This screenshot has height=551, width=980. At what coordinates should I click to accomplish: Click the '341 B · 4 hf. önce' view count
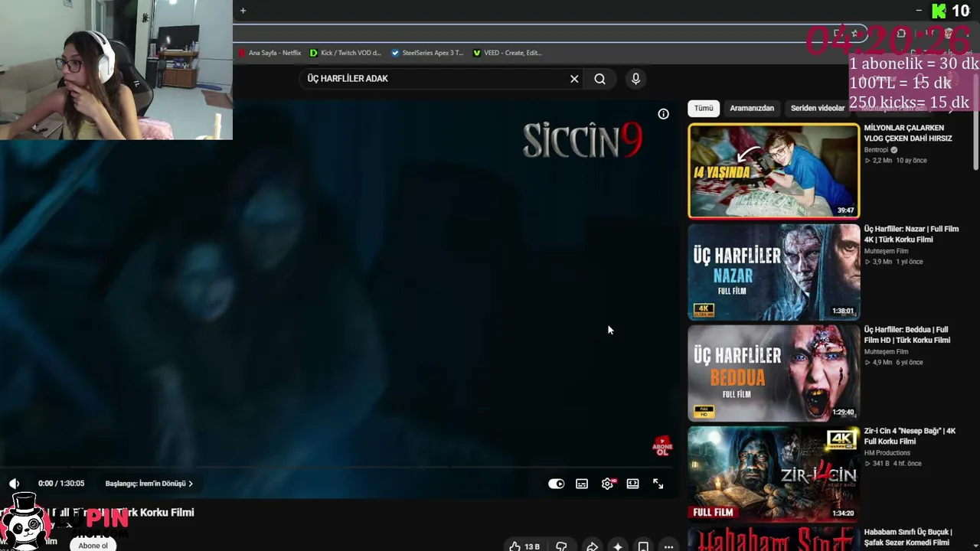(x=892, y=464)
